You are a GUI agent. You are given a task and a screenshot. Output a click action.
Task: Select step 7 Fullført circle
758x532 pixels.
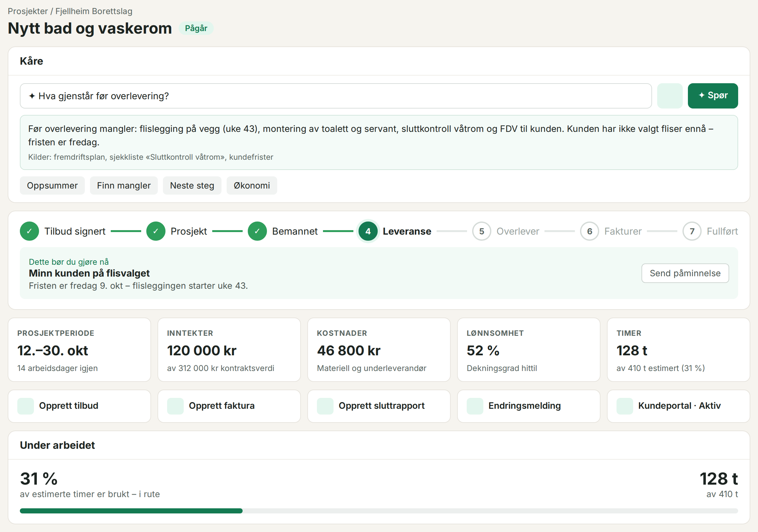692,231
